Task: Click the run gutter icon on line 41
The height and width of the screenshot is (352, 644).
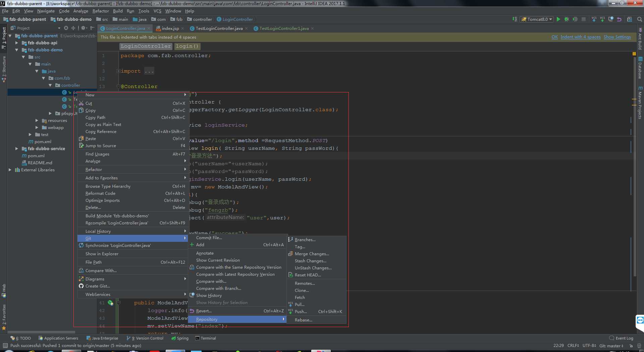Action: [x=110, y=303]
